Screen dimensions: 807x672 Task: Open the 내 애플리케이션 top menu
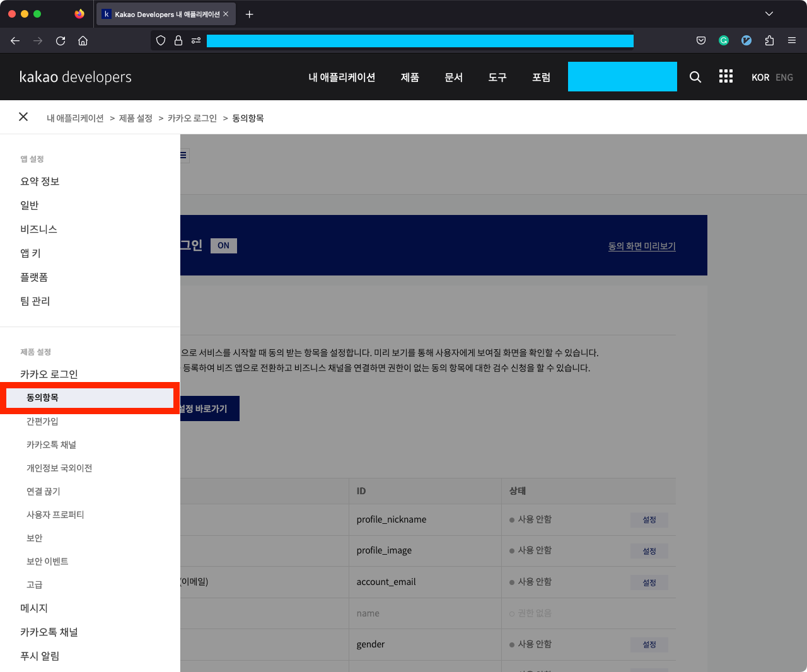[x=342, y=77]
